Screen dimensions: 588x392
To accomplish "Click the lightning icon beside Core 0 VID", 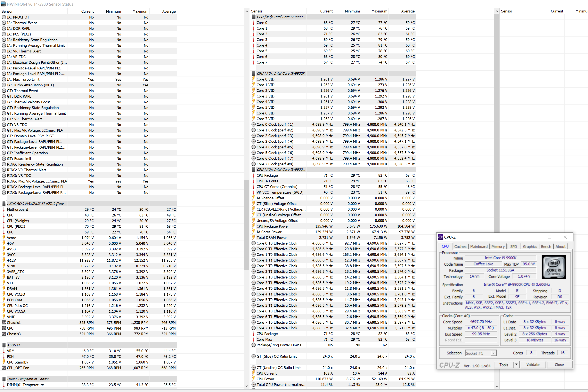I will tap(253, 79).
